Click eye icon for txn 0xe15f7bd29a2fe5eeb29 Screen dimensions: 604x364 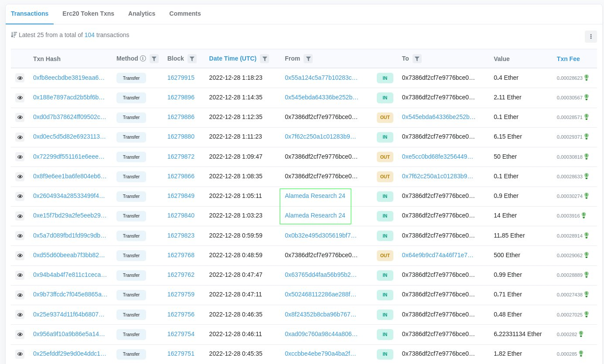point(20,216)
